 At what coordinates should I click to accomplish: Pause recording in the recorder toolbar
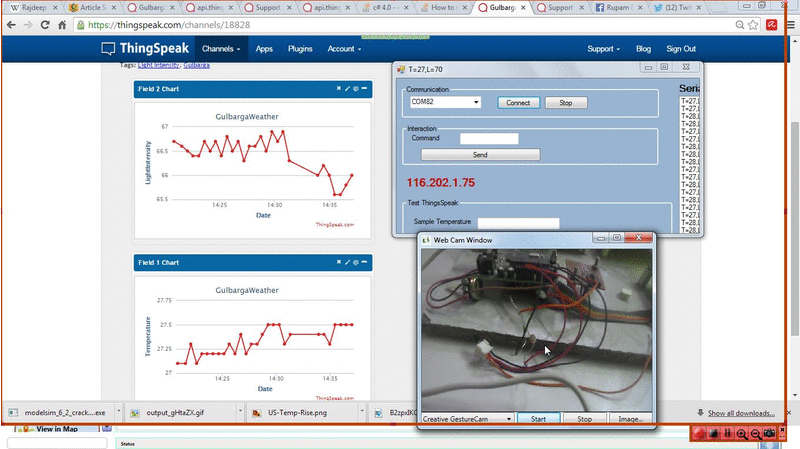728,434
